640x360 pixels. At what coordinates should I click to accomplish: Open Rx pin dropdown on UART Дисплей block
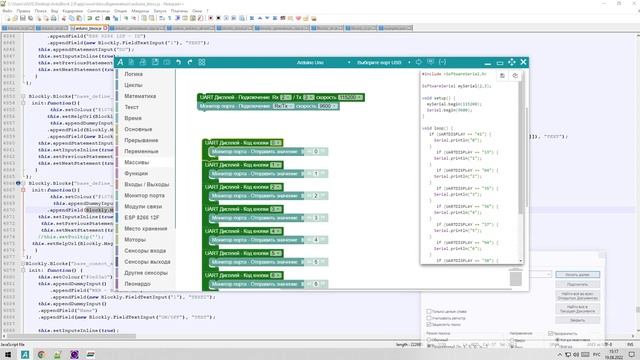point(286,97)
